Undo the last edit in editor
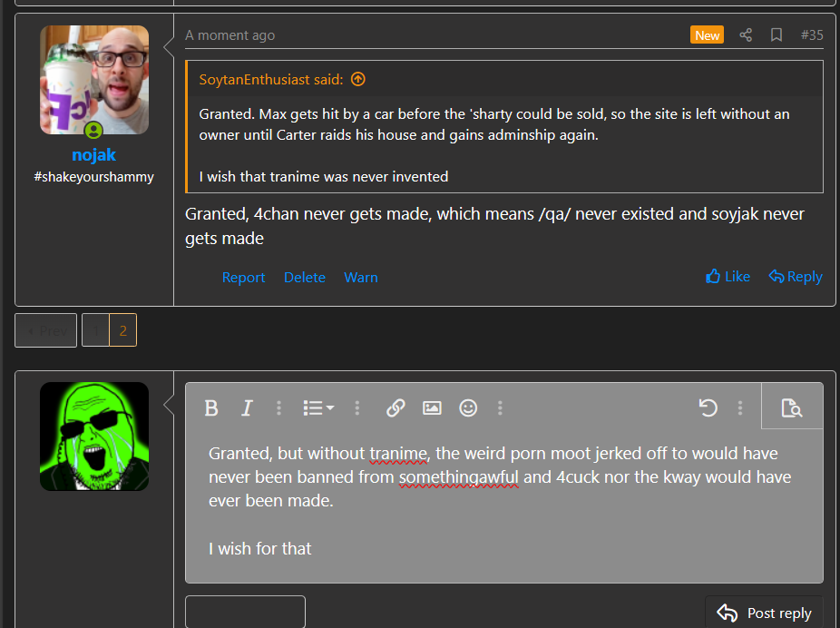The width and height of the screenshot is (840, 628). point(708,408)
